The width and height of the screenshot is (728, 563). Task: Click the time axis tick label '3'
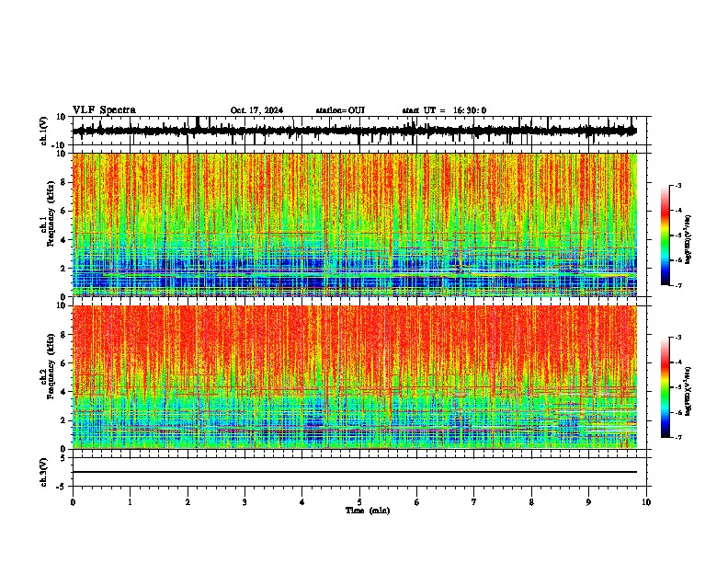(245, 502)
